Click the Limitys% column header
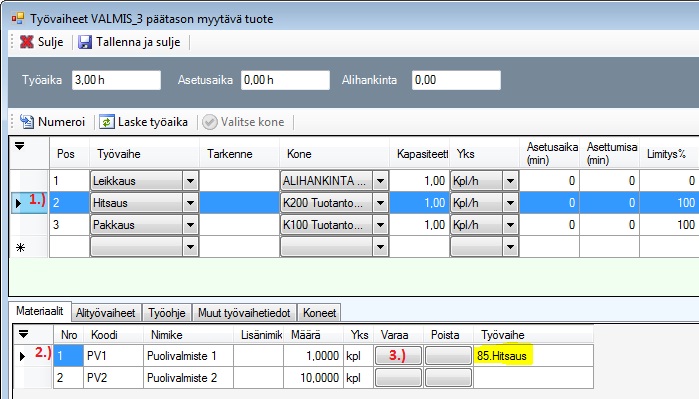Screen dimensions: 699x399 click(x=669, y=154)
